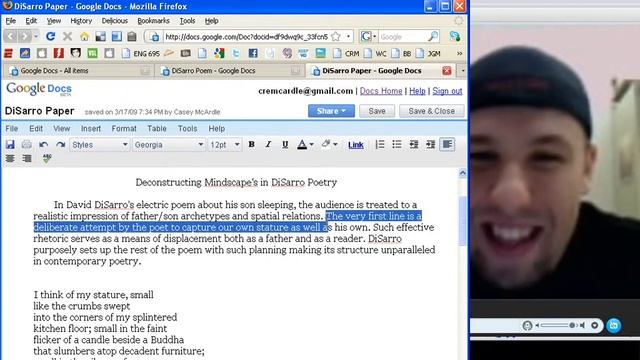This screenshot has width=640, height=360.
Task: Open the Twitter bookmark icon
Action: coord(236,53)
